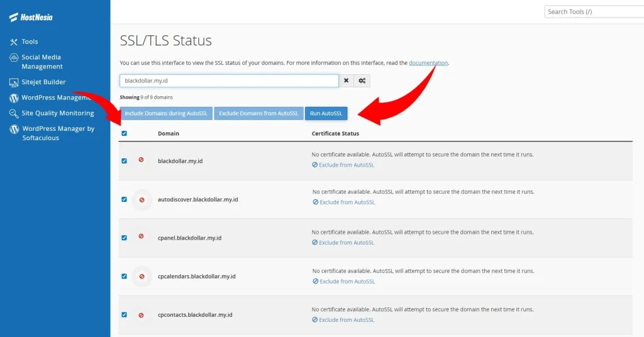Click cpanel.blackdollar.my.id domain name
The image size is (644, 337).
tap(190, 238)
